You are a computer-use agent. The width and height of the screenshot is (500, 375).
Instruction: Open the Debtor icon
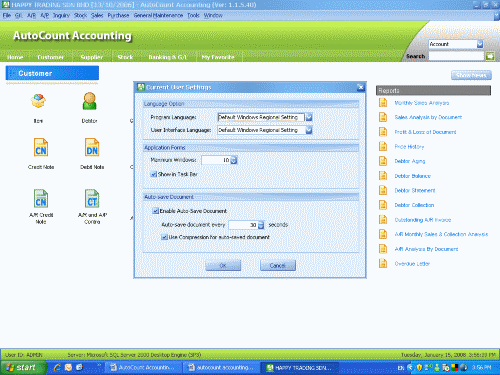pyautogui.click(x=90, y=101)
